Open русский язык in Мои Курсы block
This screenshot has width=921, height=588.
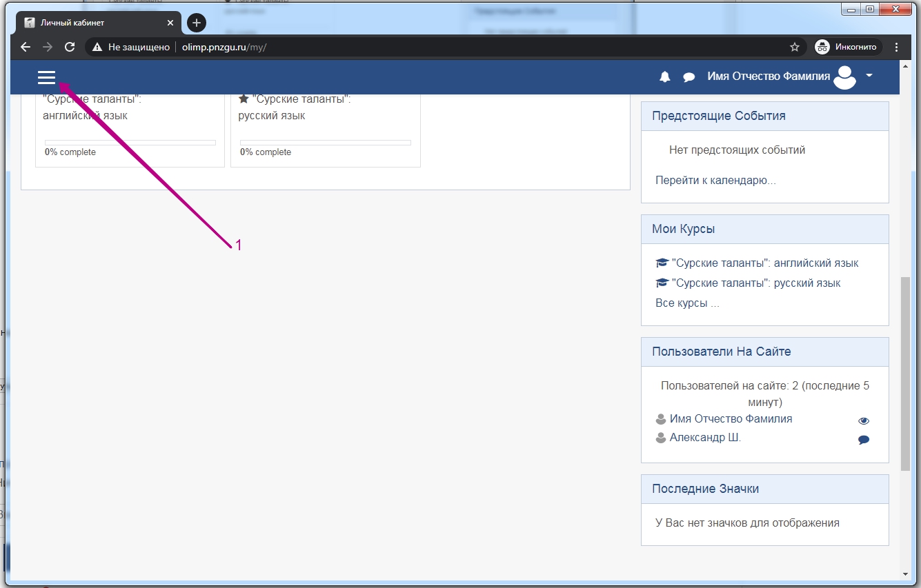tap(756, 283)
